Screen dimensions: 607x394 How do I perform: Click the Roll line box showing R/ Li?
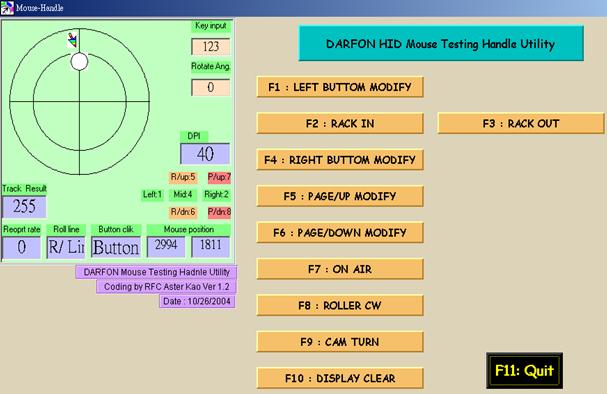pyautogui.click(x=66, y=247)
